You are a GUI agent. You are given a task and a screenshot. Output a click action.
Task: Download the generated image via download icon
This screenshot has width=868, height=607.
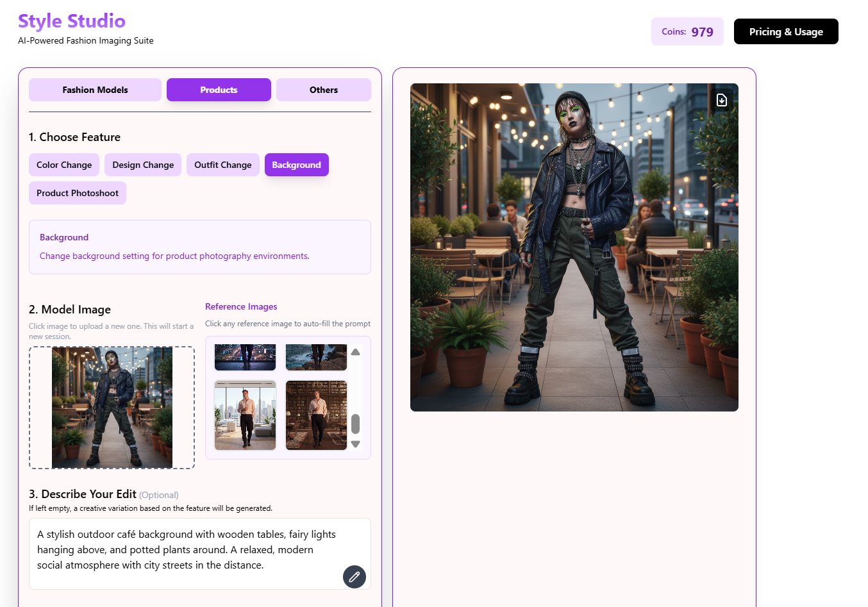721,100
